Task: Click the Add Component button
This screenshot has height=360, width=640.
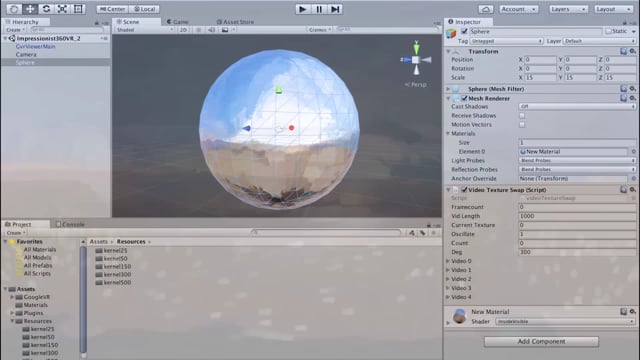Action: tap(541, 341)
